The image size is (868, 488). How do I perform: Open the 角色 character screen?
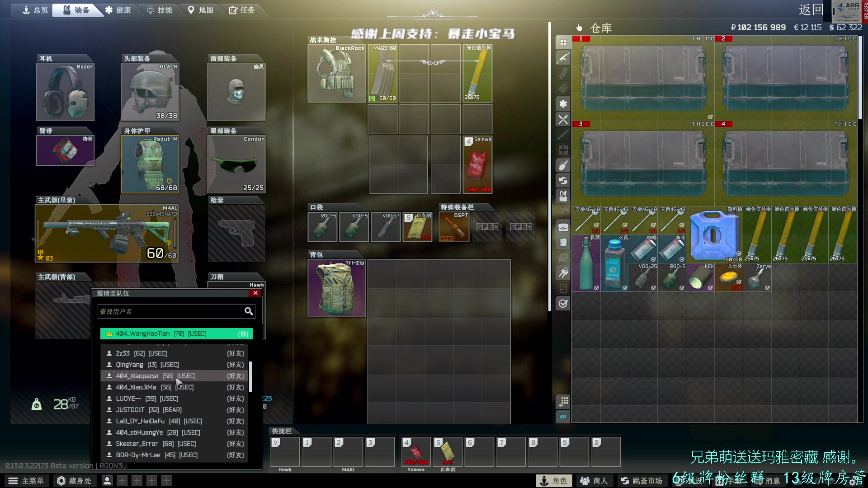point(554,481)
